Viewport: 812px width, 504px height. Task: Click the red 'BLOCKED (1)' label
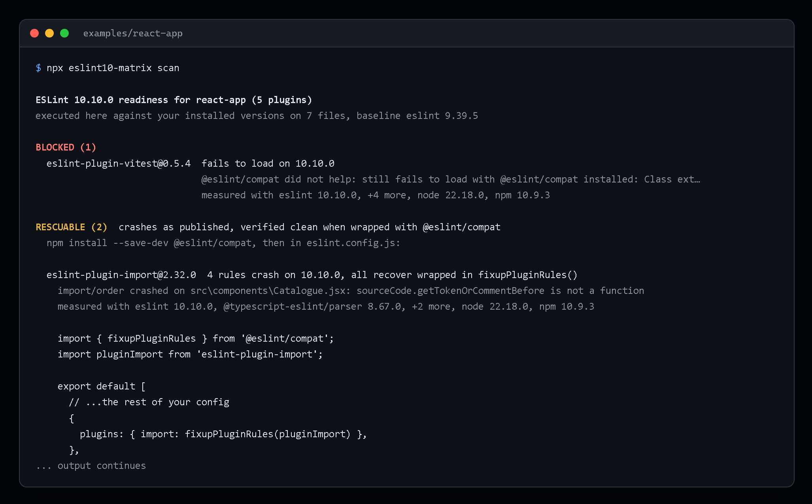click(x=66, y=147)
